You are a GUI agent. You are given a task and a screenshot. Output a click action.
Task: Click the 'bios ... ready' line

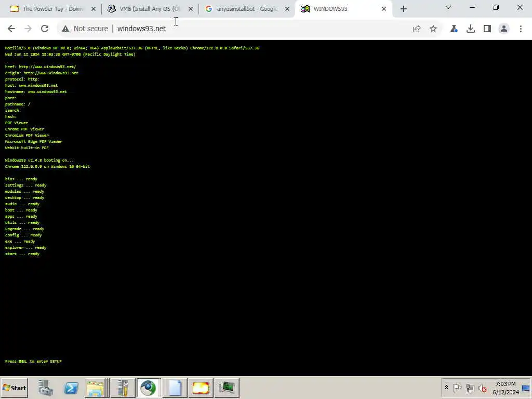[x=21, y=179]
